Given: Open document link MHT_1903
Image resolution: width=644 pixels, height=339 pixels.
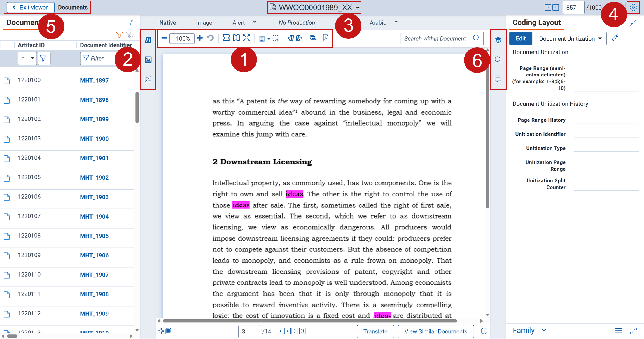Looking at the screenshot, I should [x=94, y=197].
